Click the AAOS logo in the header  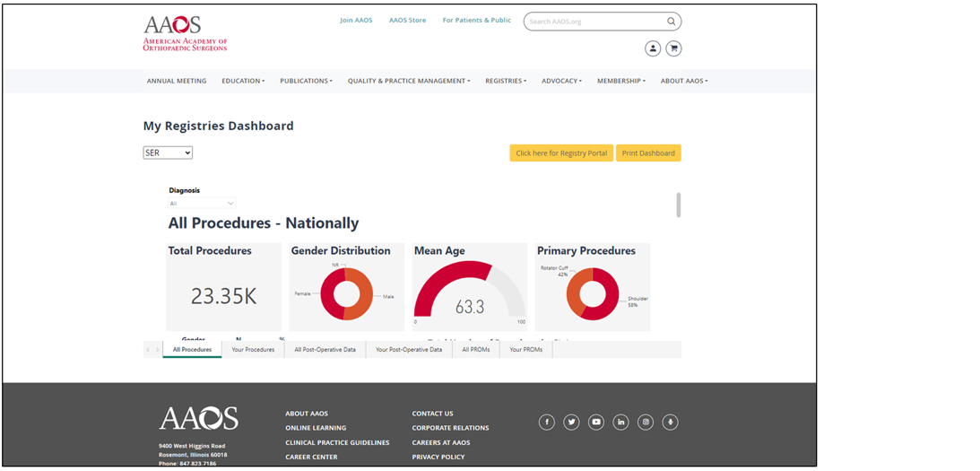pos(185,33)
